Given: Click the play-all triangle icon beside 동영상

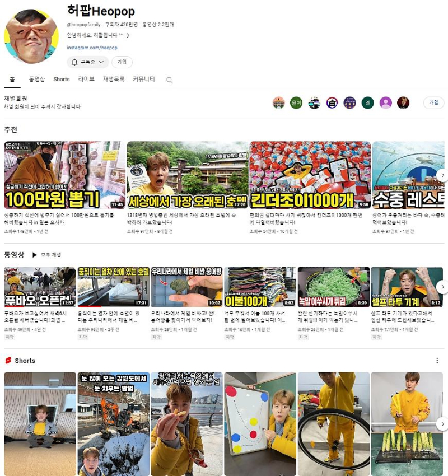Looking at the screenshot, I should [34, 255].
